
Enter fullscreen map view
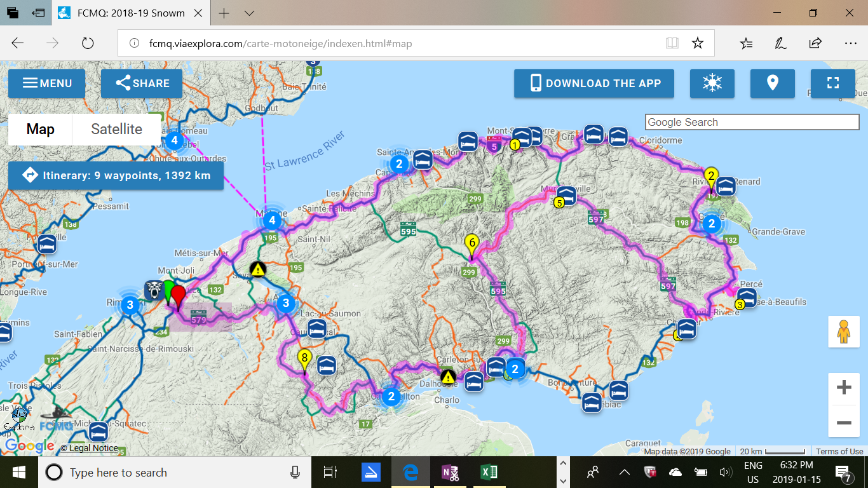tap(833, 83)
